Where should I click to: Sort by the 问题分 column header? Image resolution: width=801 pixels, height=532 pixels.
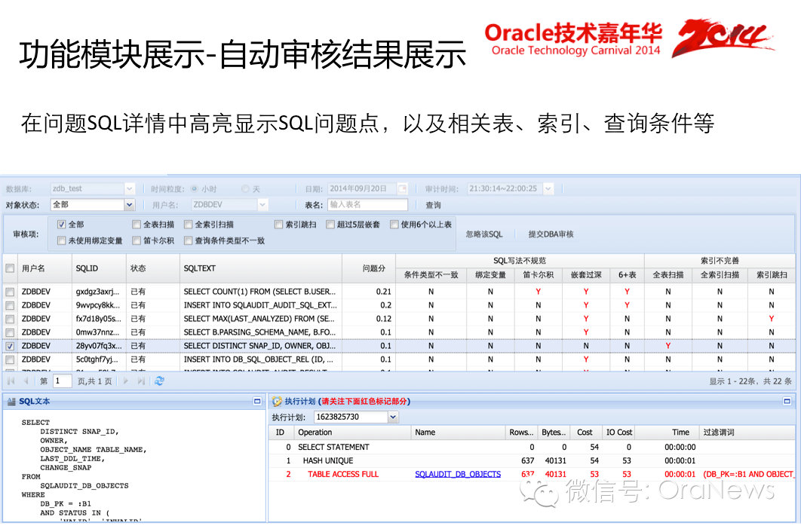pos(368,268)
